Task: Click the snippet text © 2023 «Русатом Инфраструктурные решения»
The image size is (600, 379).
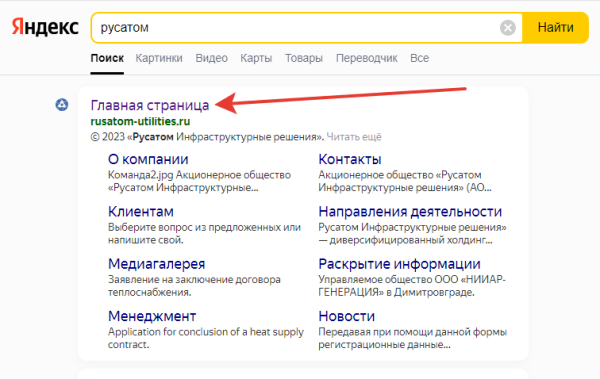Action: 207,137
